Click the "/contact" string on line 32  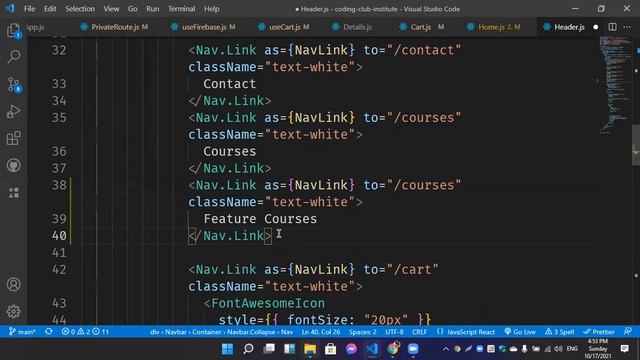point(424,50)
